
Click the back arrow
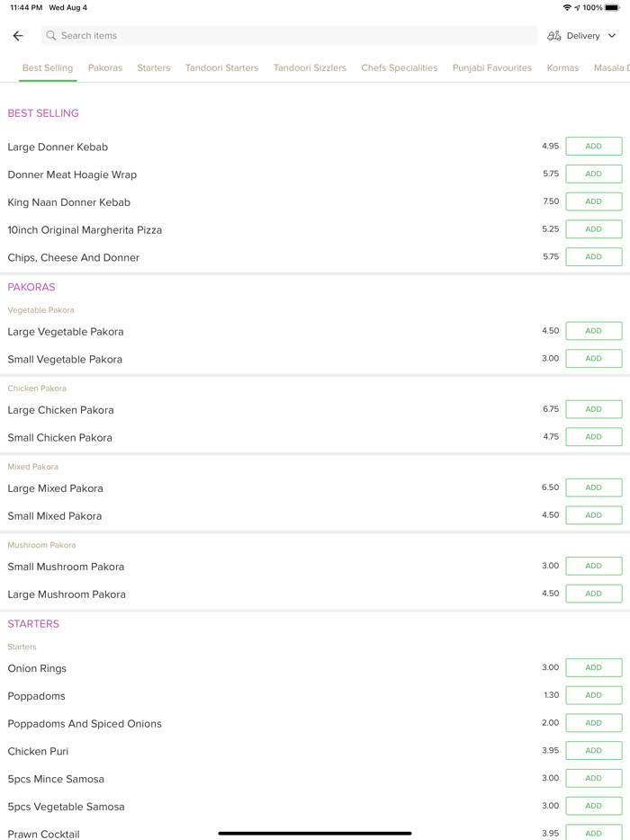[x=18, y=35]
